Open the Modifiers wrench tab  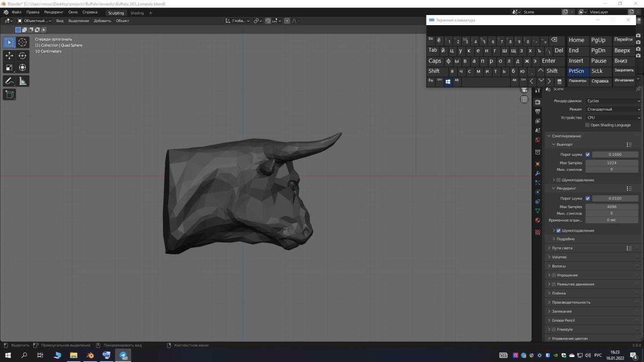pos(537,173)
